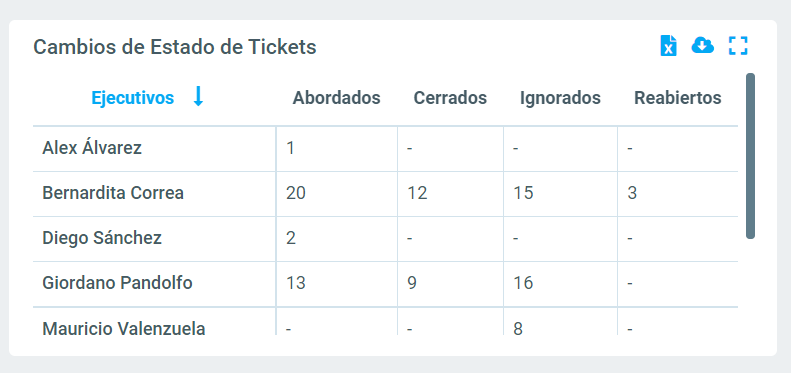Click the Mauricio Valenzuela row name

click(124, 329)
